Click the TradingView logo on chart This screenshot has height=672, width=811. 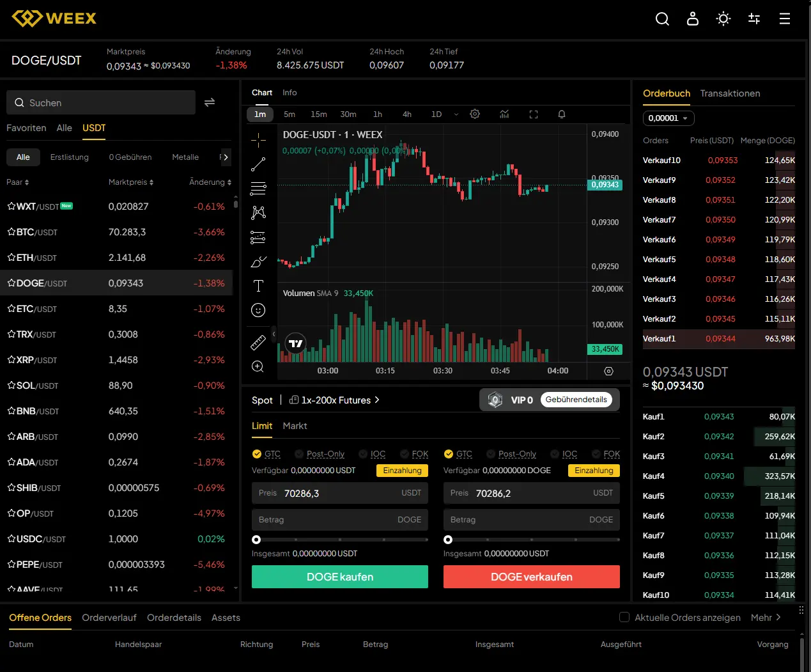pyautogui.click(x=296, y=343)
